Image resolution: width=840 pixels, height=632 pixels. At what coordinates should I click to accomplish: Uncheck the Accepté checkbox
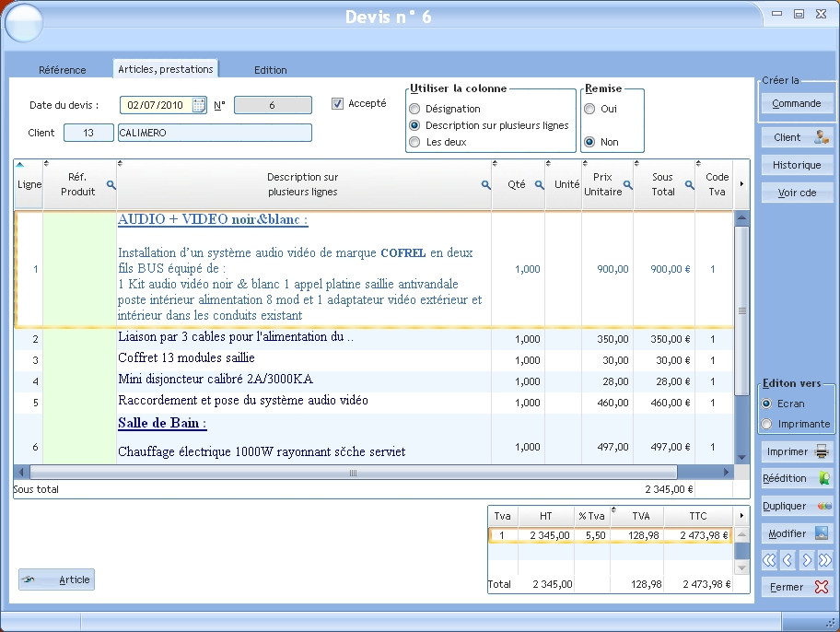338,104
